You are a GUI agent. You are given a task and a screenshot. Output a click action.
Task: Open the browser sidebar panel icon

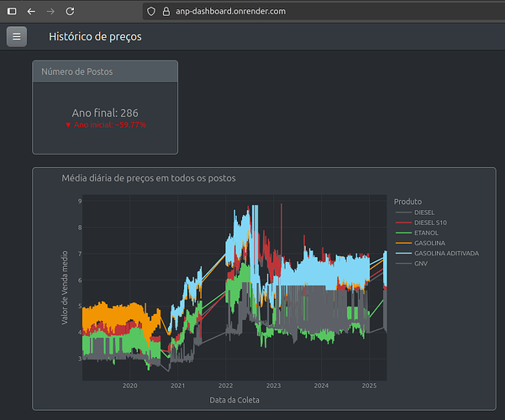12,12
